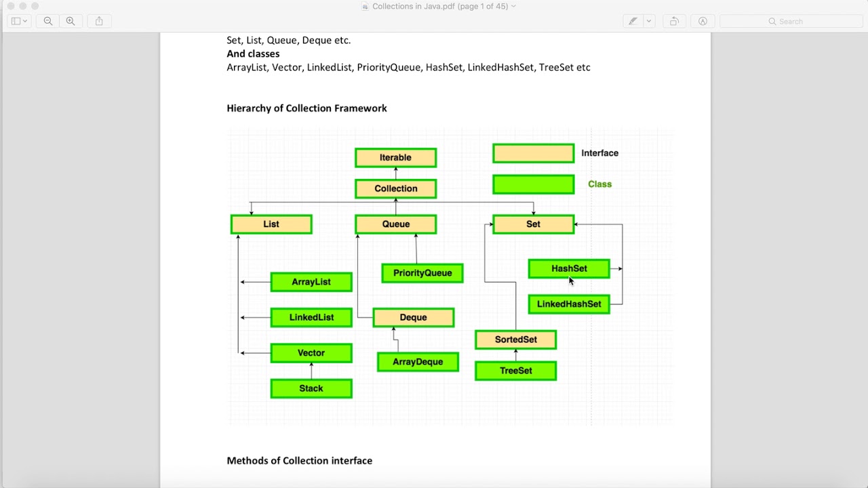Click the ArrayDeque class box
The width and height of the screenshot is (868, 488).
coord(418,362)
